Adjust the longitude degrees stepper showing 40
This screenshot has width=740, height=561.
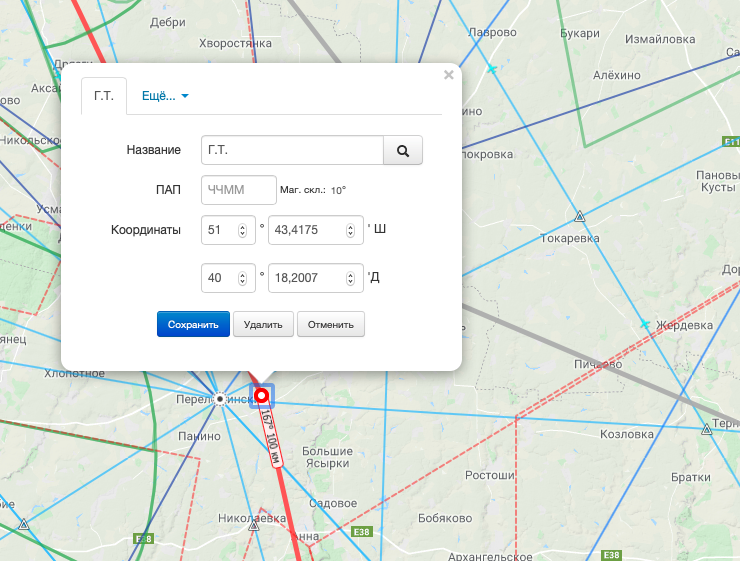pos(242,277)
